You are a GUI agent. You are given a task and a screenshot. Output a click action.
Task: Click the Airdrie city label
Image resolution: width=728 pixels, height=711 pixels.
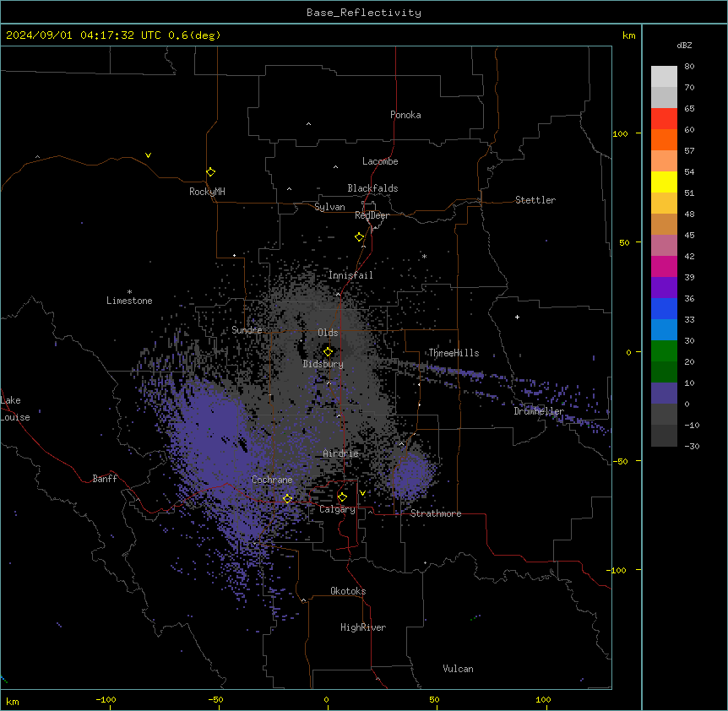click(340, 453)
